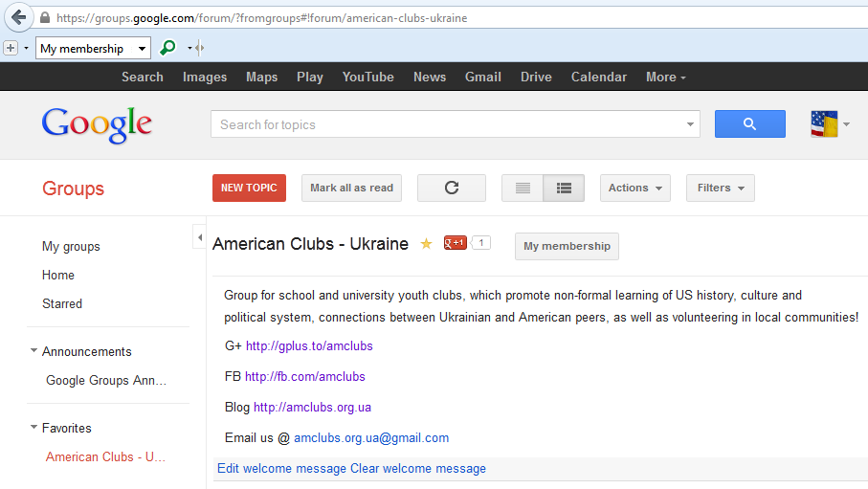Screen dimensions: 868x489
Task: Open the search options dropdown arrow
Action: [690, 124]
